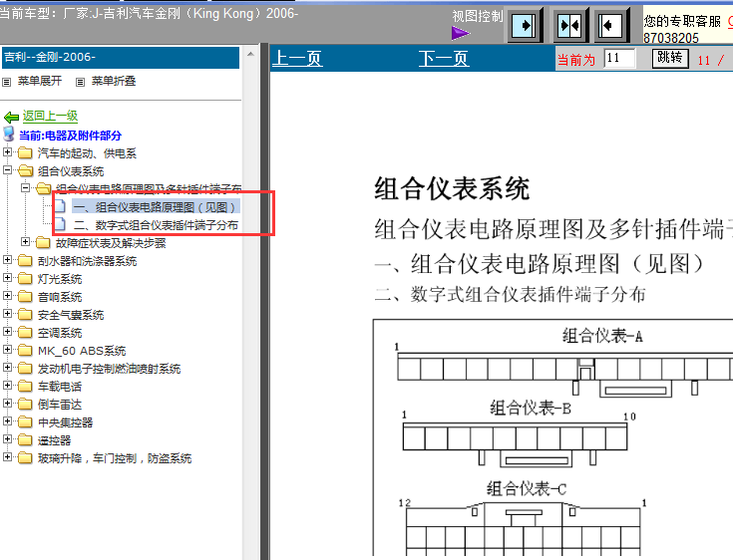Click the folder icon for 灯光系统

(25, 279)
